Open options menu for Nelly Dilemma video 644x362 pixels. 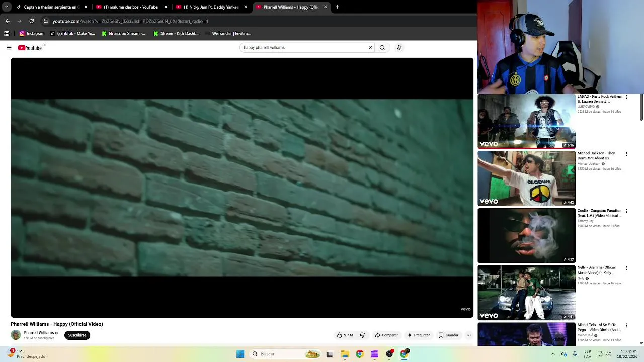pos(626,268)
